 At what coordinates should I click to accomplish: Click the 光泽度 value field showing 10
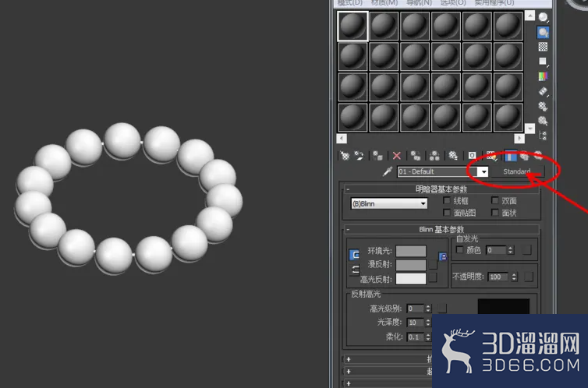[x=415, y=322]
